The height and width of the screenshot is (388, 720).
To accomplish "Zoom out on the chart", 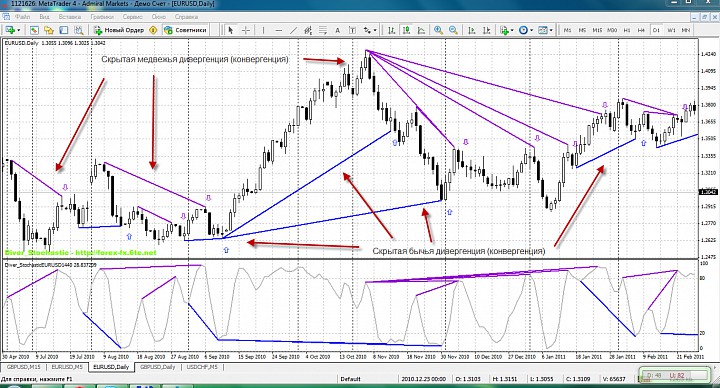I will 453,30.
